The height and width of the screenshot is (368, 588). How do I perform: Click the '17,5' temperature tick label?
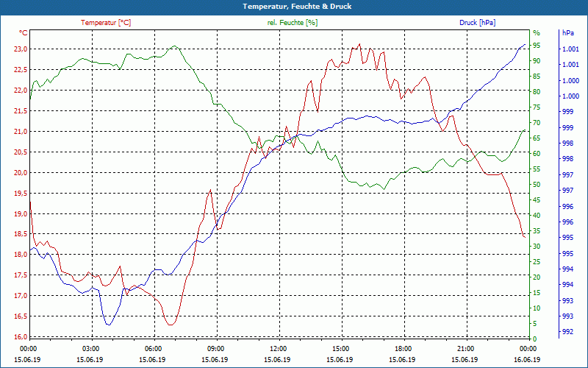coord(21,275)
